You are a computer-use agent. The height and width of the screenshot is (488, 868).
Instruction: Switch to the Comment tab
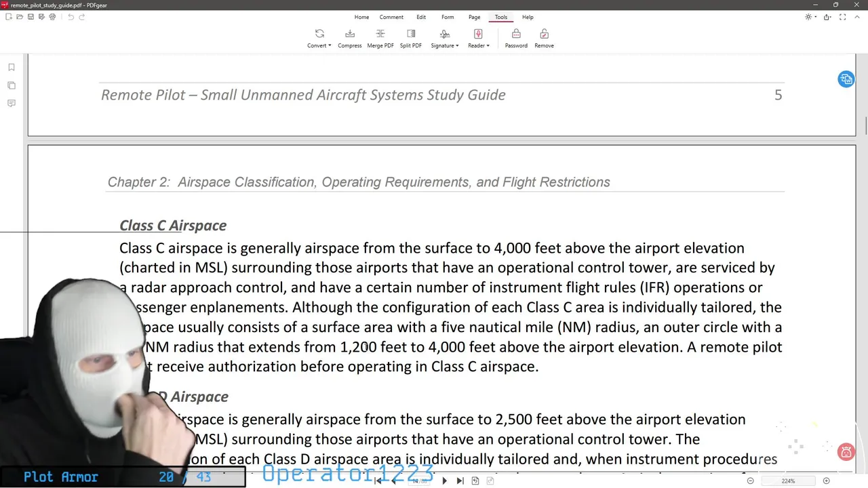(391, 17)
